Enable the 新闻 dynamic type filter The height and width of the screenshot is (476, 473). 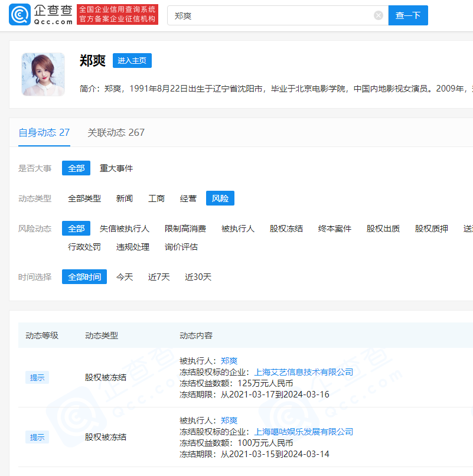(125, 198)
